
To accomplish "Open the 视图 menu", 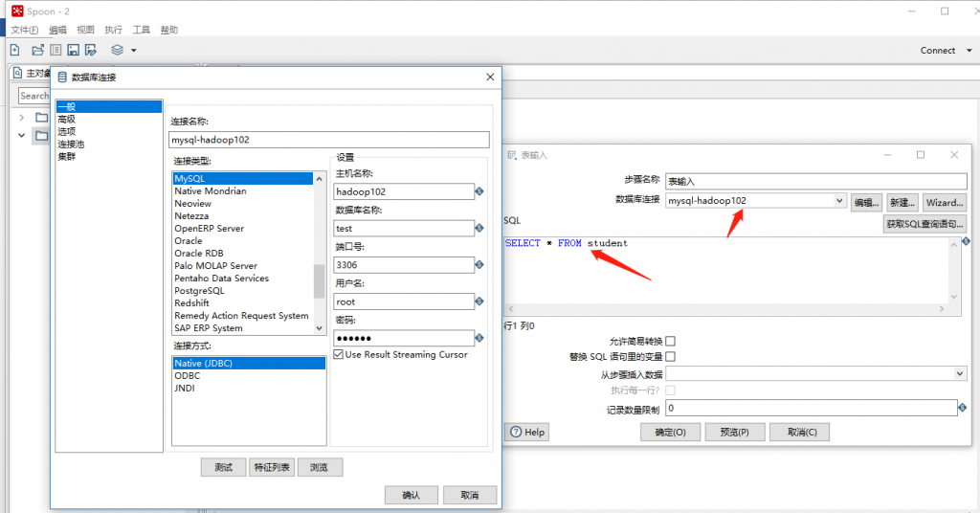I will coord(85,30).
